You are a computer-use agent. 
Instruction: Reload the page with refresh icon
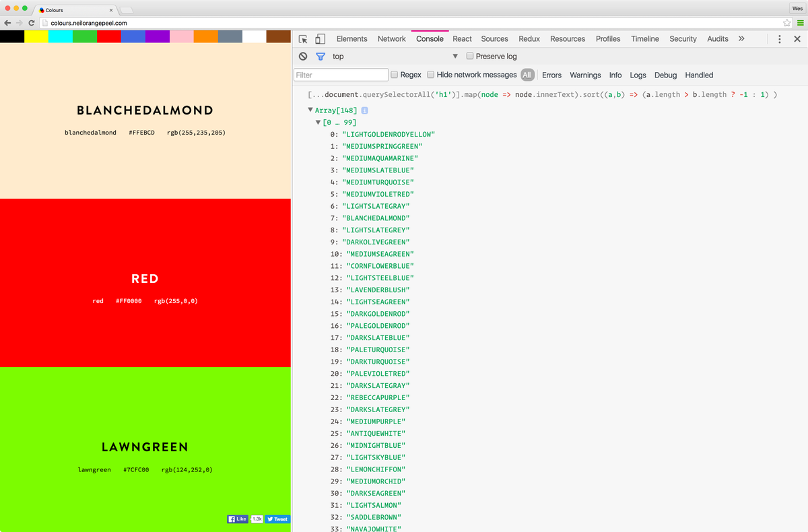(32, 23)
